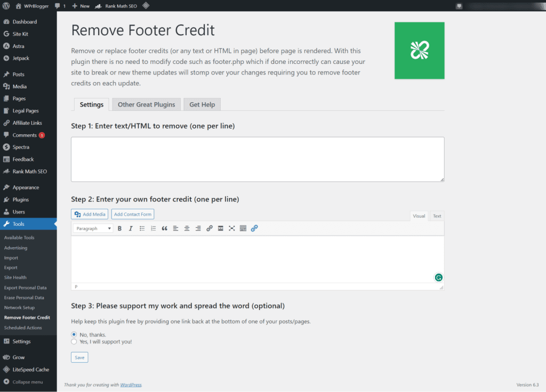The image size is (546, 392).
Task: Open Erase Personal Data
Action: point(24,298)
